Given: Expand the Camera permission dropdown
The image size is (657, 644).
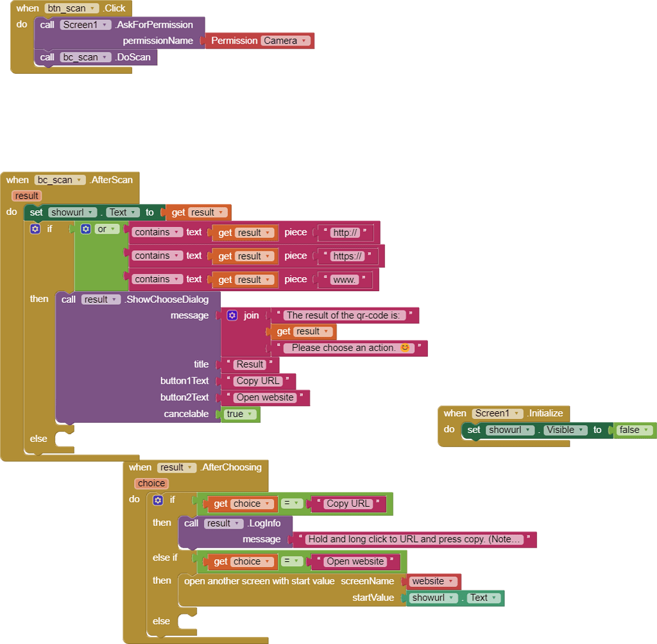Looking at the screenshot, I should pos(286,40).
